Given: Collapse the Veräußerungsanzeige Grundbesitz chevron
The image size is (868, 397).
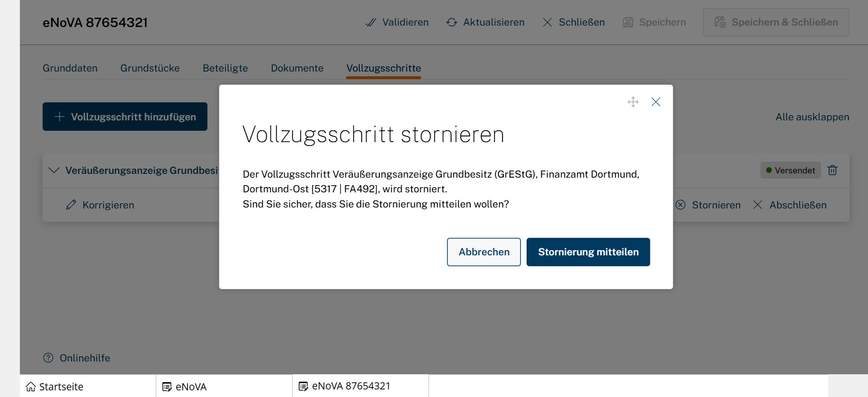Looking at the screenshot, I should (54, 170).
